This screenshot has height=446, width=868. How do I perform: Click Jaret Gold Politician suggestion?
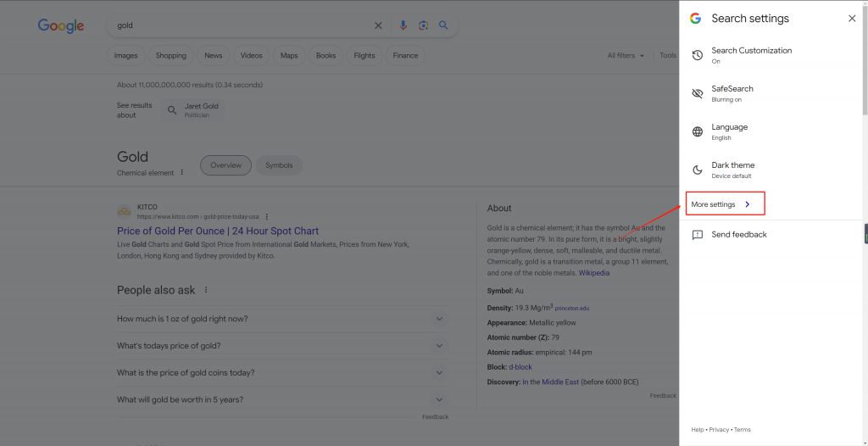tap(193, 110)
